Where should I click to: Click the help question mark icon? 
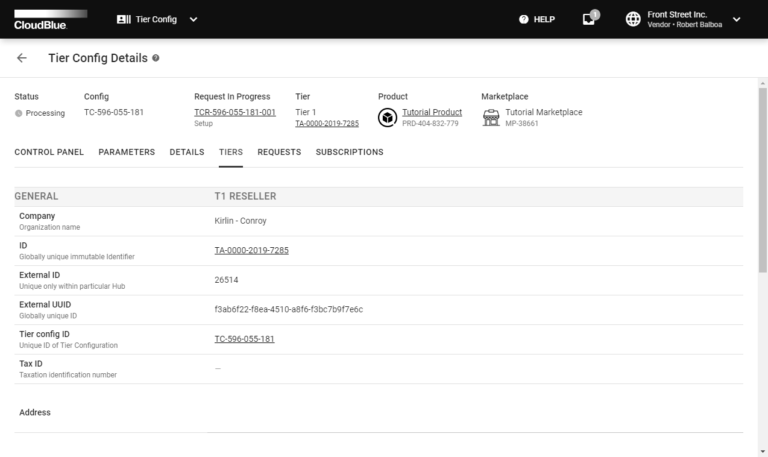(524, 19)
